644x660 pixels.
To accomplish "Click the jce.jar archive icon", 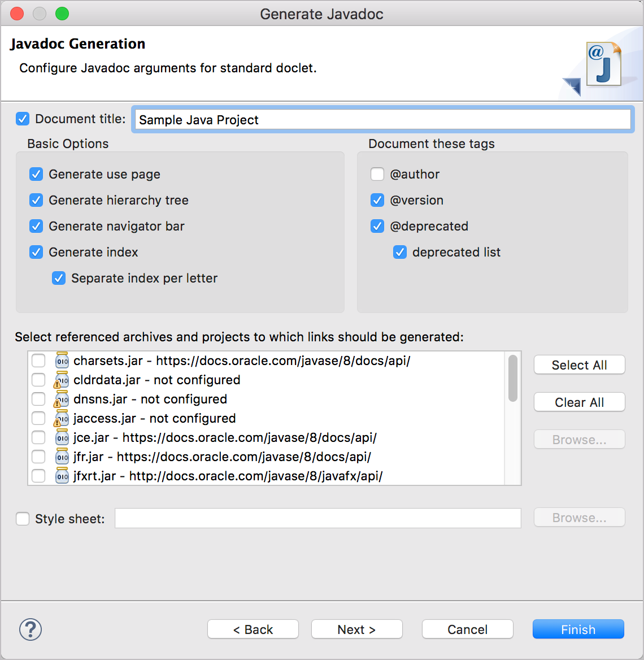I will click(x=62, y=437).
